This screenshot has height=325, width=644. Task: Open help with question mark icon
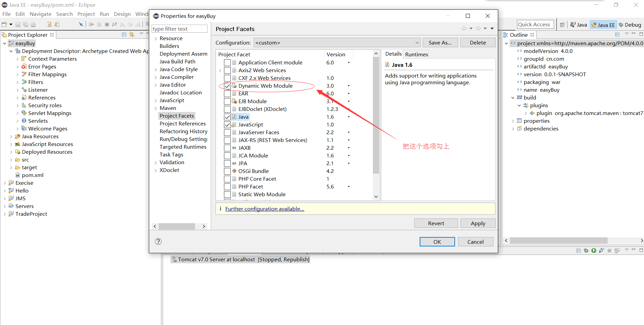[x=158, y=241]
